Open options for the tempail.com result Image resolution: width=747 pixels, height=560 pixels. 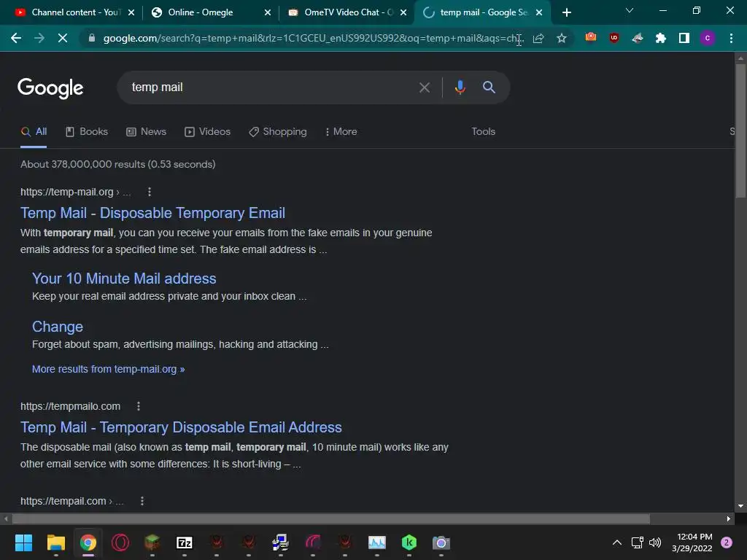pyautogui.click(x=142, y=501)
